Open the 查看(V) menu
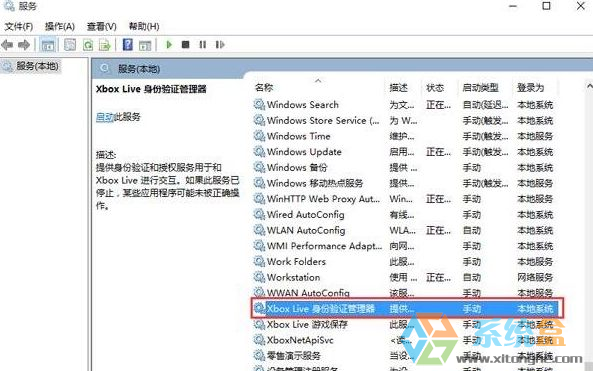593x371 pixels. click(x=101, y=26)
